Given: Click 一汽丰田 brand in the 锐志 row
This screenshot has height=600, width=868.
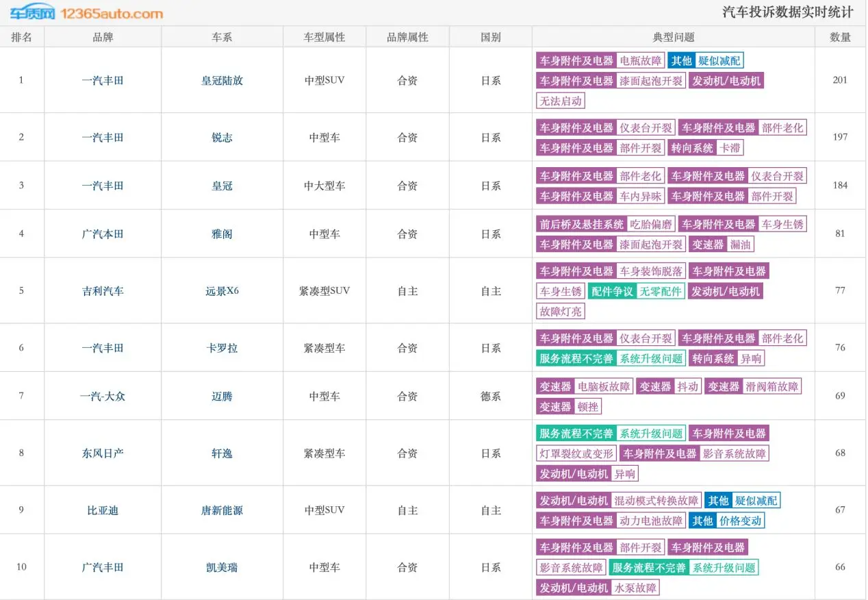Looking at the screenshot, I should click(x=103, y=137).
